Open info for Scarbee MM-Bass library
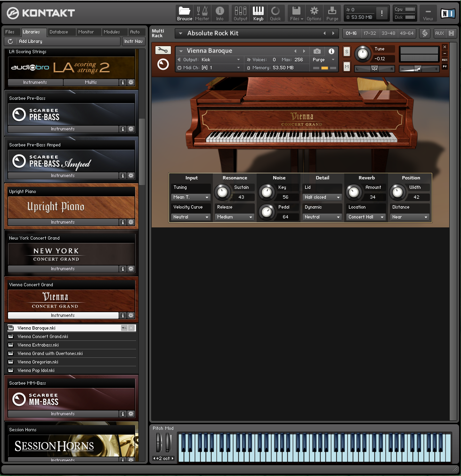This screenshot has height=476, width=461. click(123, 414)
